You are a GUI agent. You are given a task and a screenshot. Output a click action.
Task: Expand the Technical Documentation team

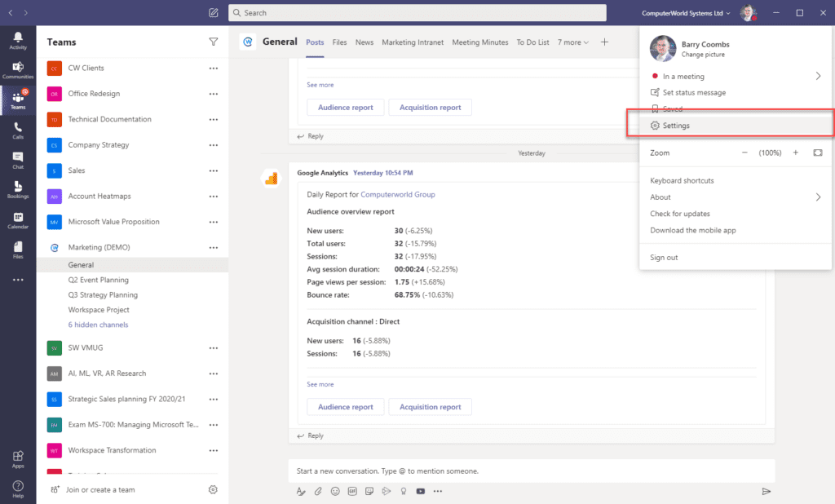tap(110, 119)
